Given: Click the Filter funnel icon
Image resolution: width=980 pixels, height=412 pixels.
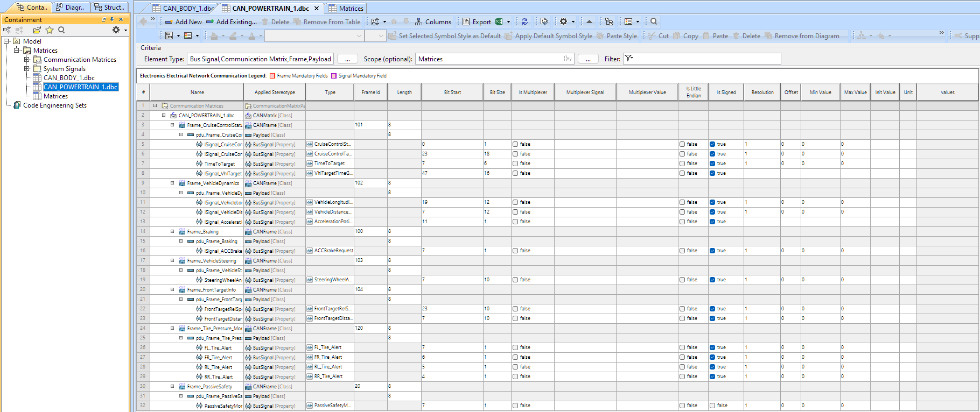Looking at the screenshot, I should click(629, 59).
